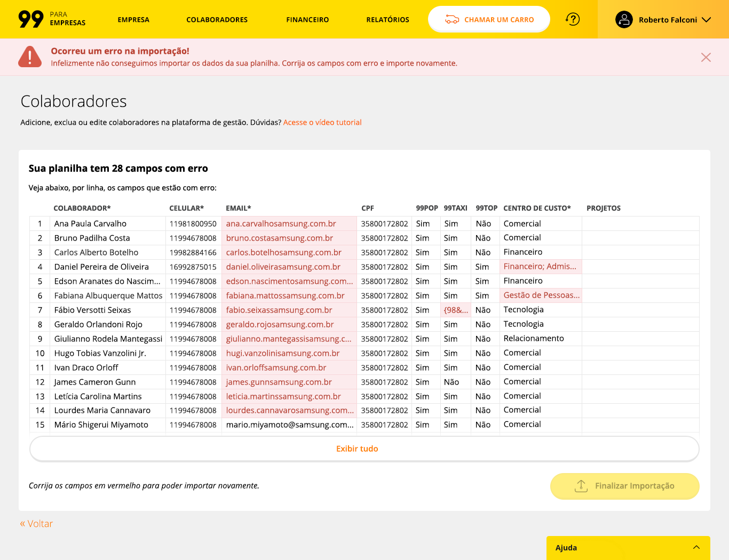Click the name Ivan Draco Orloff
The height and width of the screenshot is (560, 729).
[x=86, y=367]
